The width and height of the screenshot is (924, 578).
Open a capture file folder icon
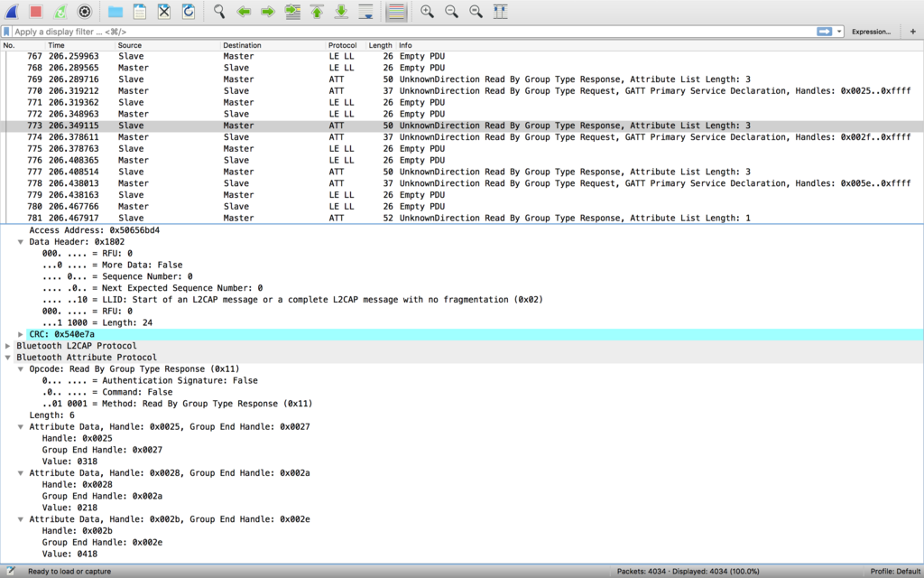tap(115, 11)
